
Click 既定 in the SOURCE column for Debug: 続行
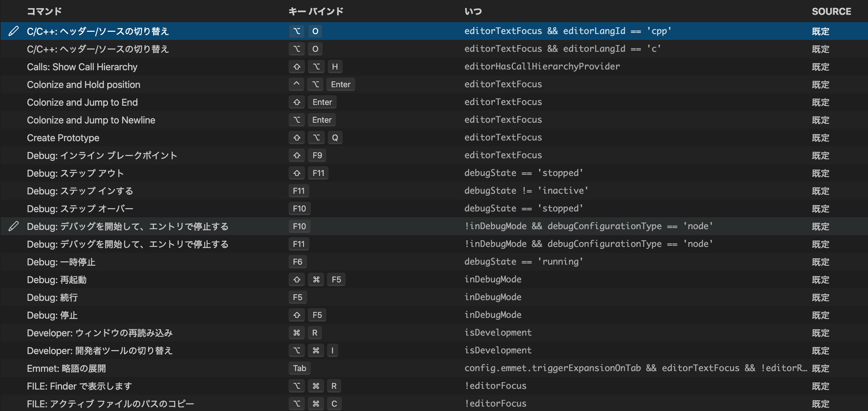pyautogui.click(x=820, y=297)
